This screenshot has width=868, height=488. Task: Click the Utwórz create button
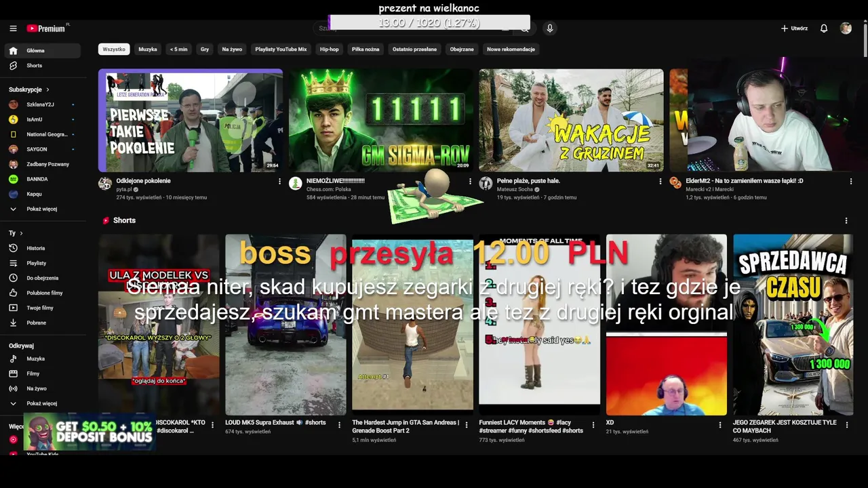coord(794,28)
